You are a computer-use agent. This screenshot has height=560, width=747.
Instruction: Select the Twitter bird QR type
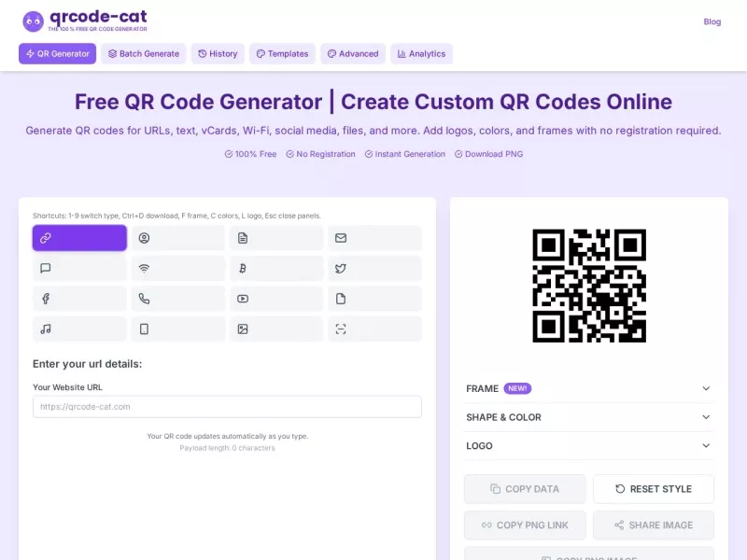(375, 268)
